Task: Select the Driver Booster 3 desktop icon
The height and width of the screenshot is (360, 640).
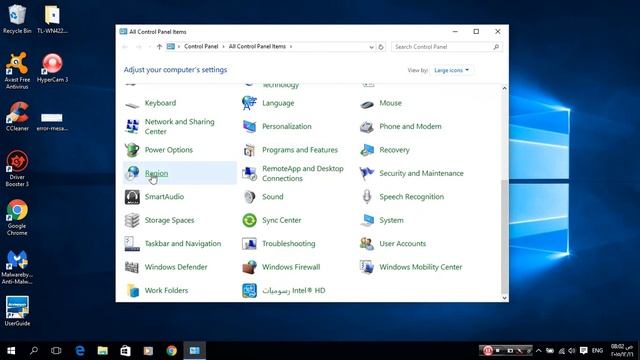Action: click(x=17, y=169)
